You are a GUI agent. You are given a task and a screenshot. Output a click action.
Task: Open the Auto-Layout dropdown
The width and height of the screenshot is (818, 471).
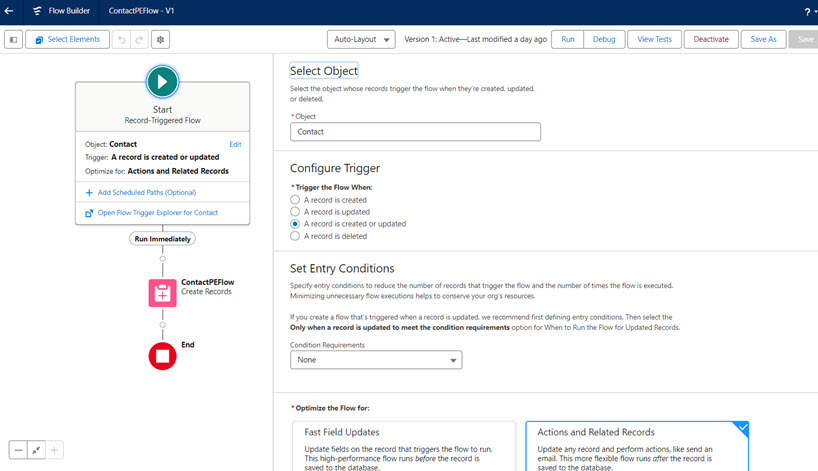[x=361, y=39]
